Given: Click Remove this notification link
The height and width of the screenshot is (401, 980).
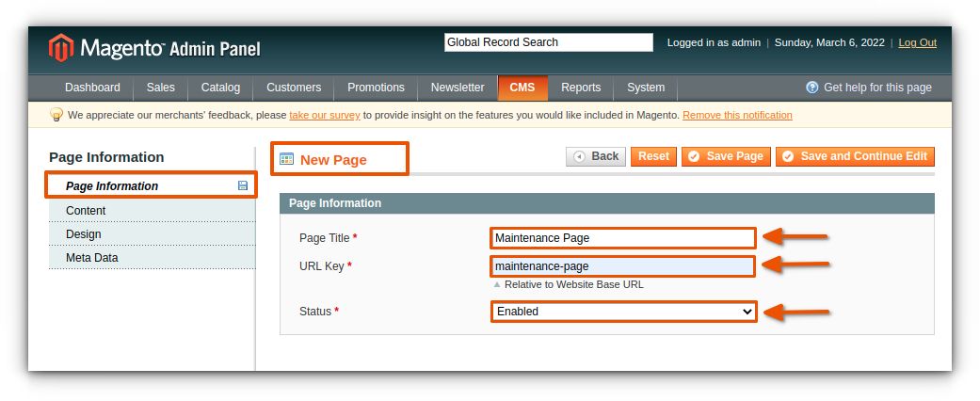Looking at the screenshot, I should pyautogui.click(x=737, y=115).
